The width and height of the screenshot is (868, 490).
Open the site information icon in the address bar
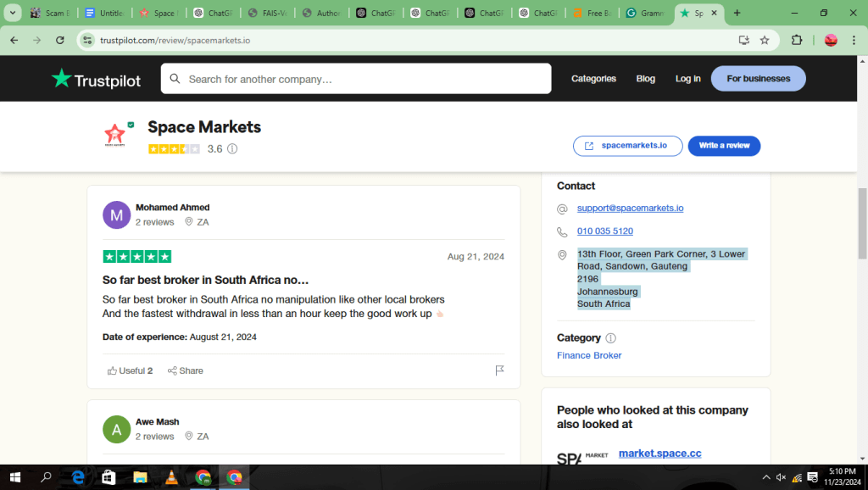click(x=87, y=40)
